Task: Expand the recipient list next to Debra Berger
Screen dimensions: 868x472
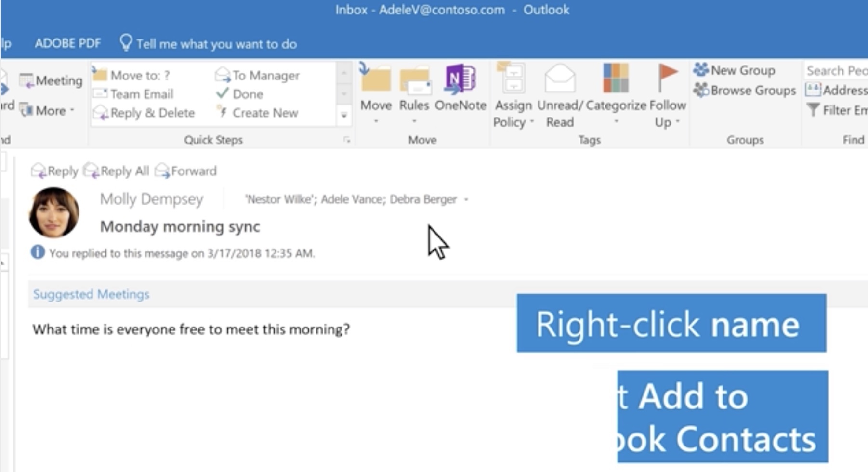Action: point(465,199)
